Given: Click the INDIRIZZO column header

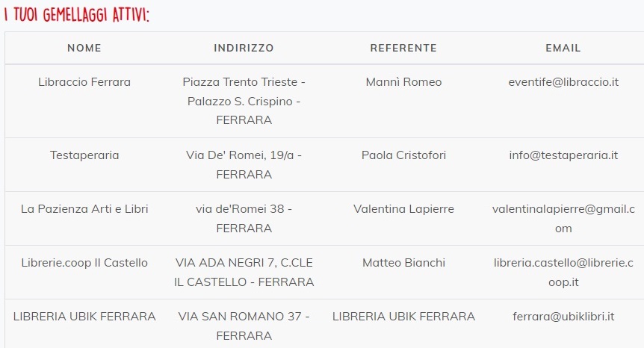Looking at the screenshot, I should click(244, 48).
